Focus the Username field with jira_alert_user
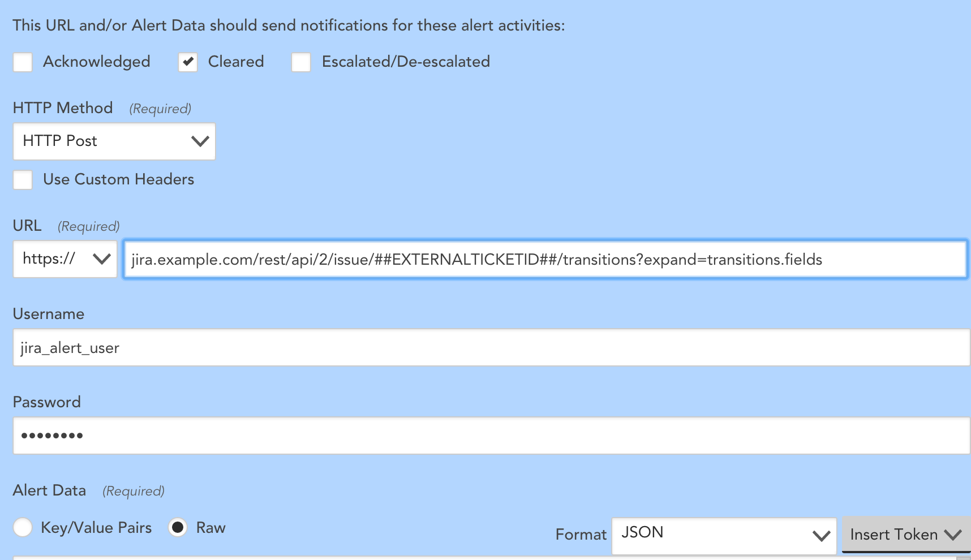 [x=491, y=347]
